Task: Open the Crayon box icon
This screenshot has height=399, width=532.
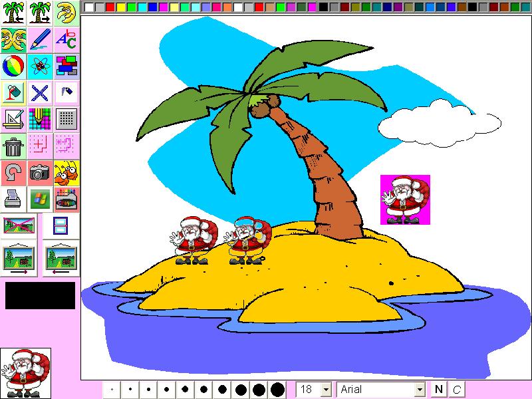Action: pyautogui.click(x=66, y=199)
